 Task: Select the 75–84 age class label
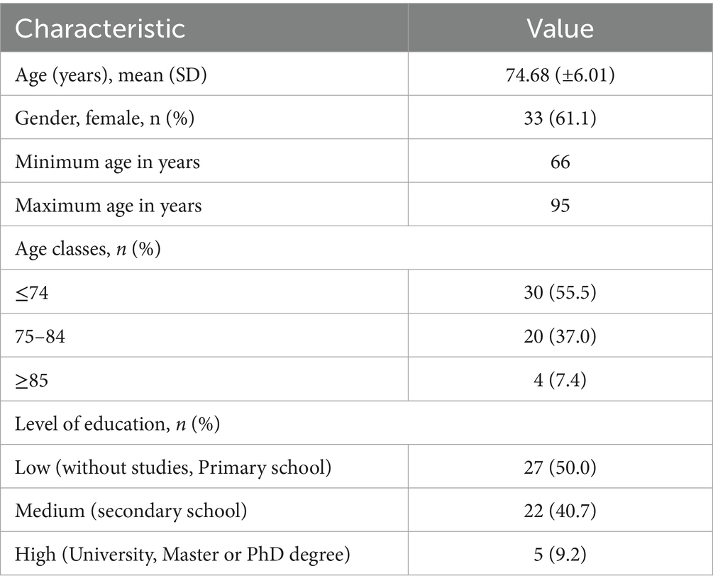click(40, 336)
